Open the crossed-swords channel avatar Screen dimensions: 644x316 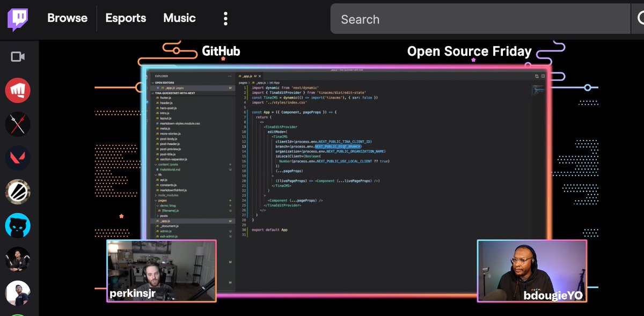coord(18,124)
